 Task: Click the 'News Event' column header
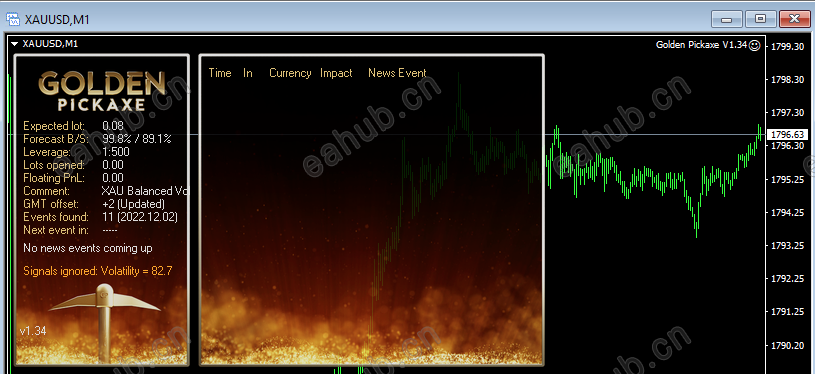[x=397, y=73]
